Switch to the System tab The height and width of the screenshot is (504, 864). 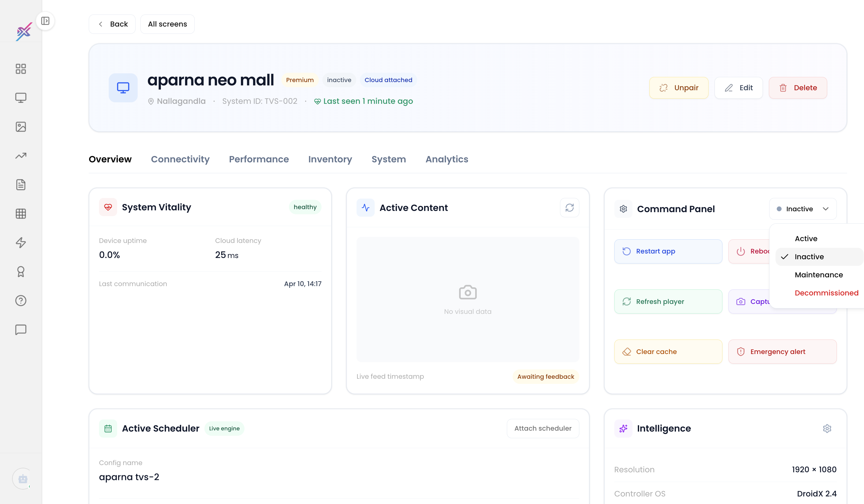pyautogui.click(x=389, y=159)
